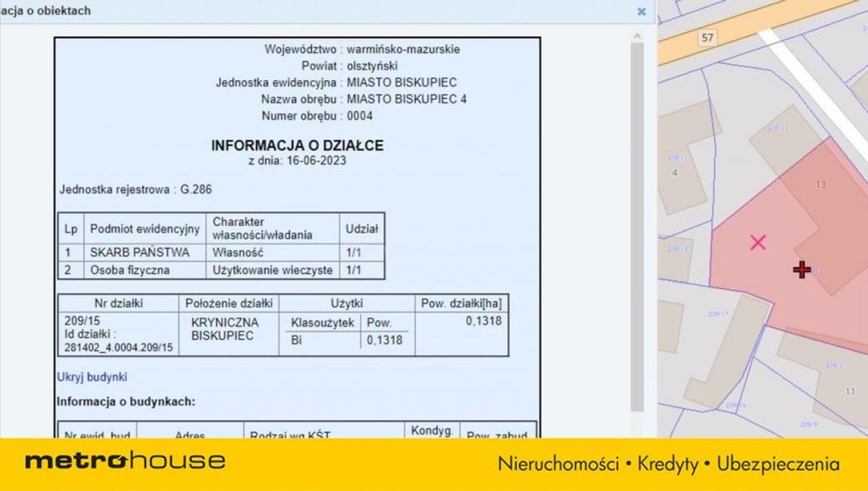The height and width of the screenshot is (491, 868).
Task: Click the scrollbar up arrow
Action: coord(637,35)
